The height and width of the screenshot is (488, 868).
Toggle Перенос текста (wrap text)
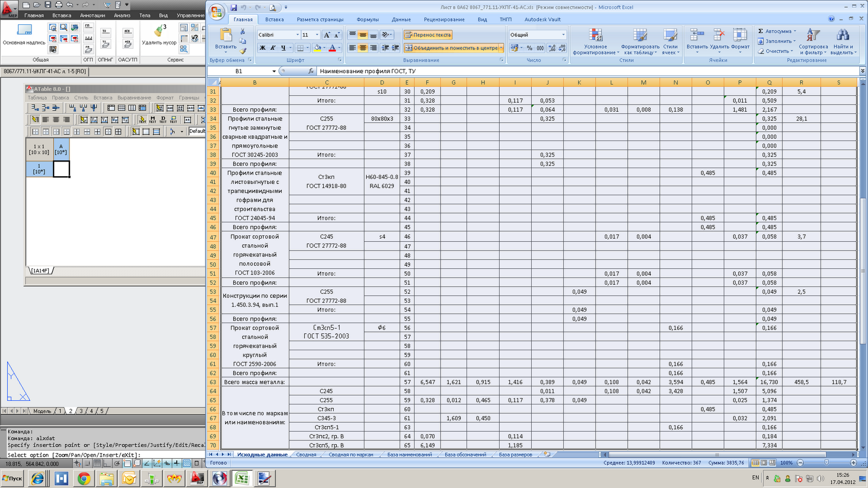tap(428, 35)
